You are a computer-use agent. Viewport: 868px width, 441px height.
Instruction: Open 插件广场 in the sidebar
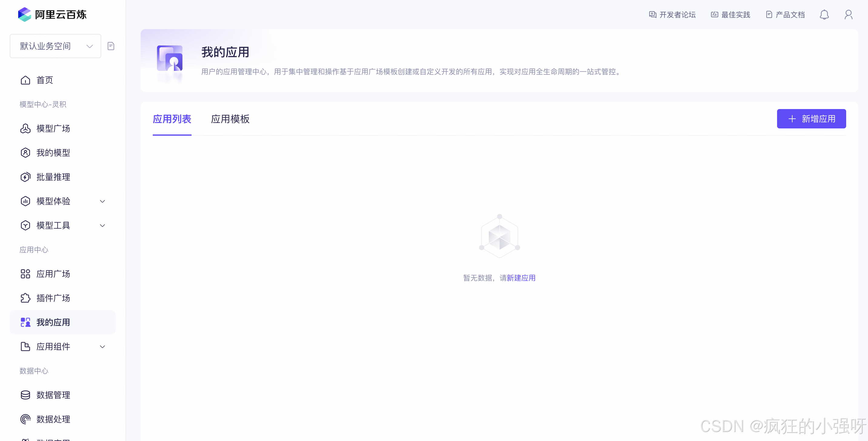pyautogui.click(x=53, y=298)
